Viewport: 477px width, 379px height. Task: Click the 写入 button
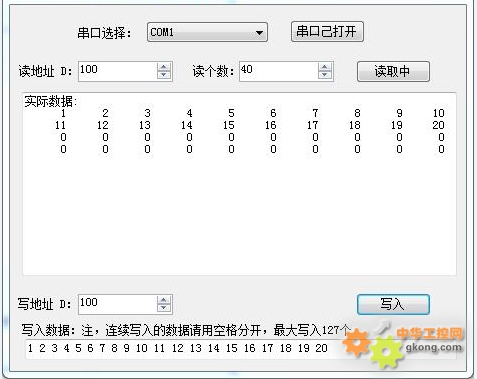click(x=393, y=304)
